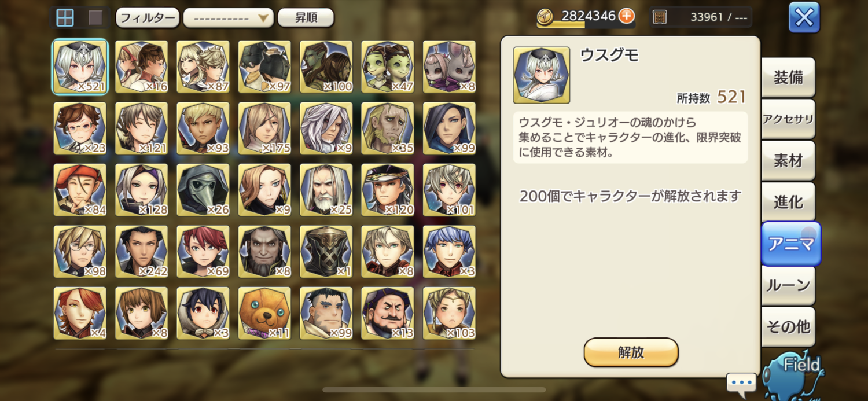Switch to single large view icon
This screenshot has height=401, width=868.
coord(95,18)
